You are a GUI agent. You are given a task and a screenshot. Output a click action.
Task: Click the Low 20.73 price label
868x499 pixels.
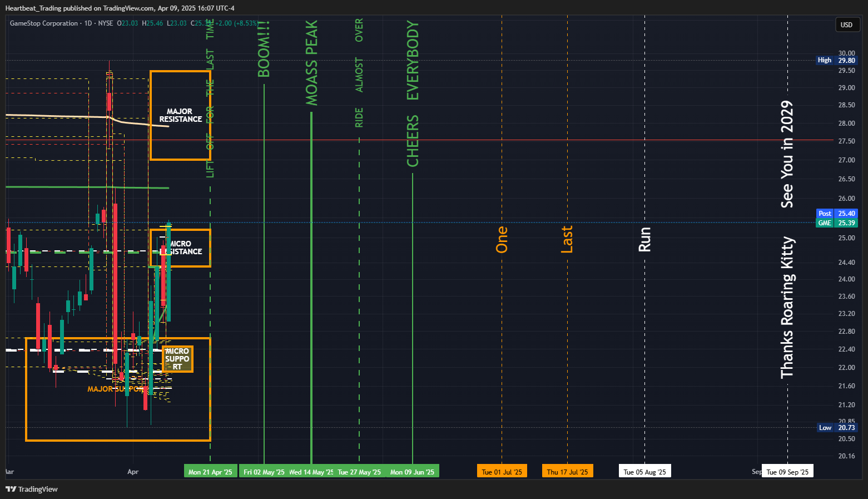[837, 427]
